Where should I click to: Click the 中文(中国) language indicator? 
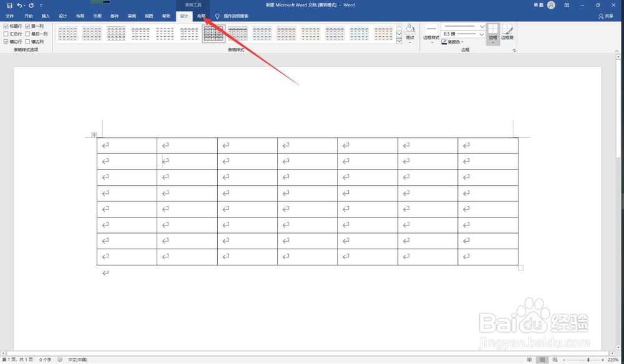tap(77, 360)
